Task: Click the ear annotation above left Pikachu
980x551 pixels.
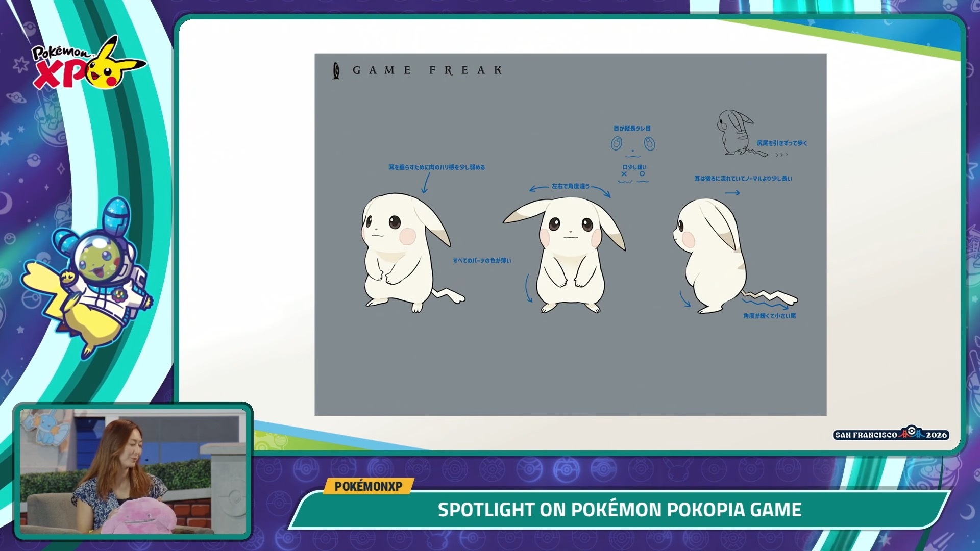Action: point(436,167)
